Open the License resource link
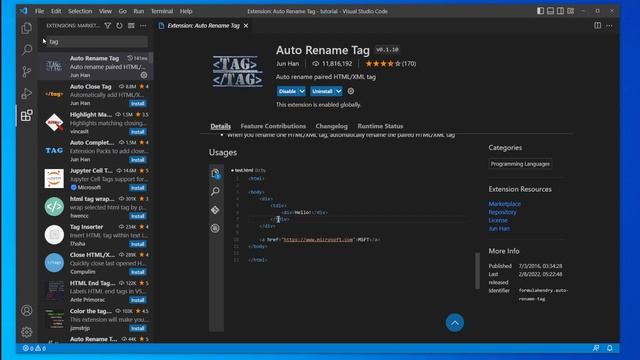The image size is (640, 360). (498, 220)
